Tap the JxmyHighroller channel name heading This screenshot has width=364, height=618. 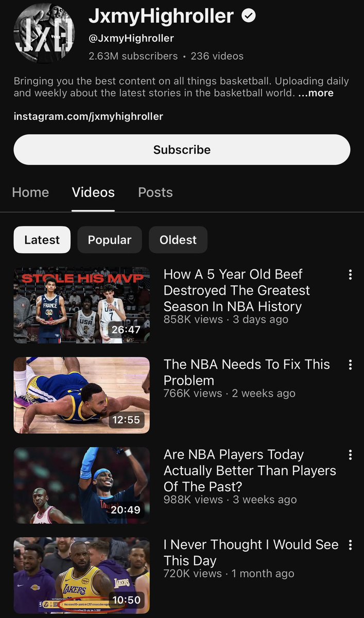[161, 16]
